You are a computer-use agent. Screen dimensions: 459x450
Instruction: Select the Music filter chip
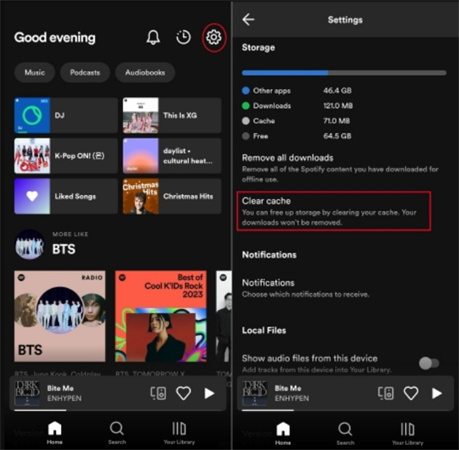point(35,72)
